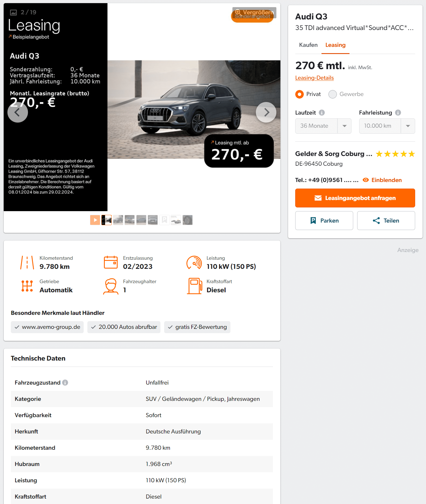Switch to the Kaufen tab
The height and width of the screenshot is (504, 426).
[308, 45]
